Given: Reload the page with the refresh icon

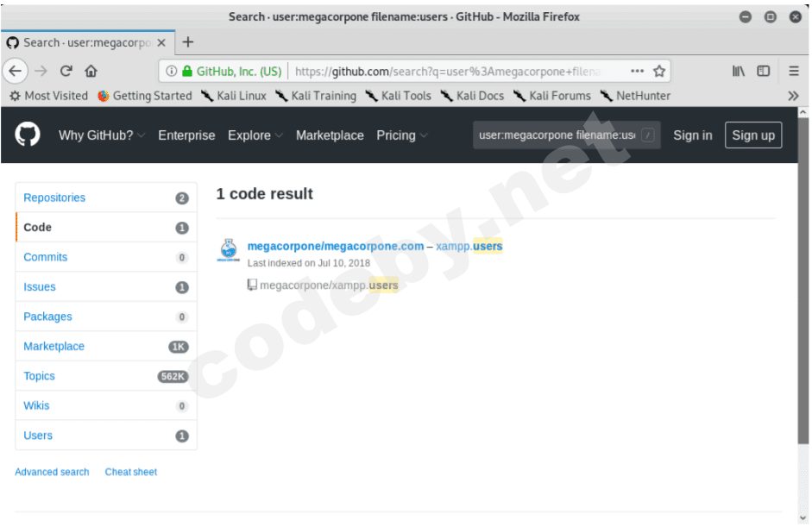Looking at the screenshot, I should 66,71.
